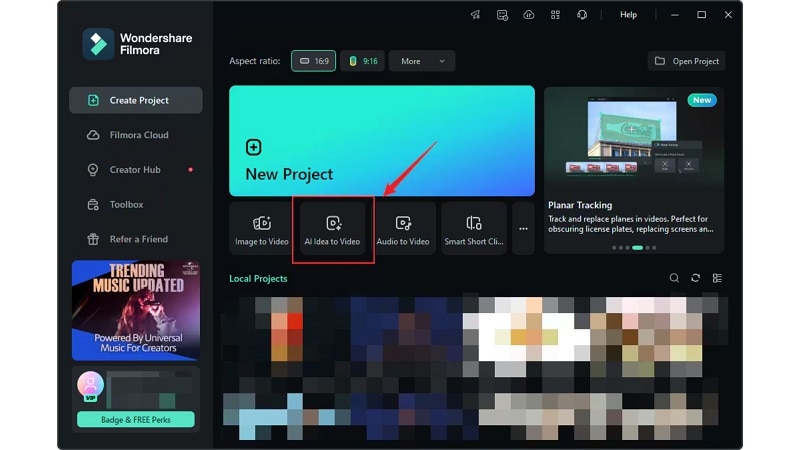Click the headset support icon
The height and width of the screenshot is (450, 800).
[x=582, y=15]
